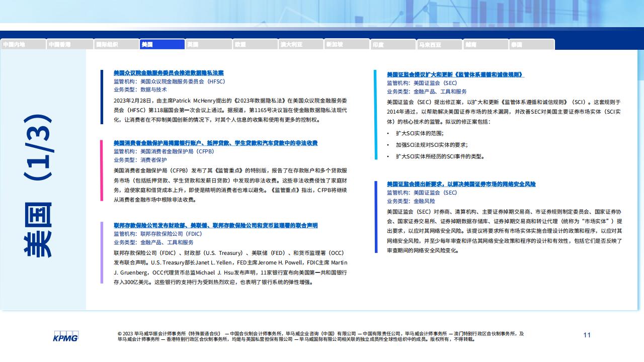Open link 美国众议院金融服务委员会推进数据隐私法案

click(x=169, y=73)
